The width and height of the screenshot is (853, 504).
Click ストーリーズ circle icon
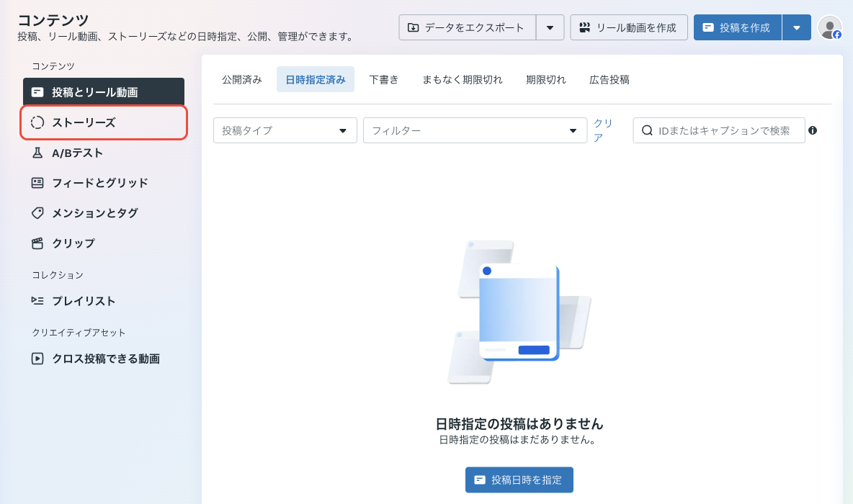point(37,123)
